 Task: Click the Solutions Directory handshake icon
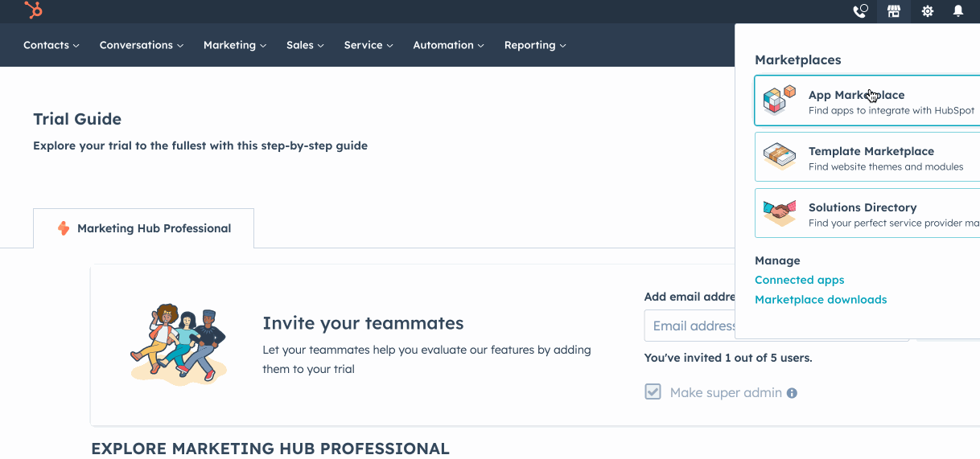779,213
